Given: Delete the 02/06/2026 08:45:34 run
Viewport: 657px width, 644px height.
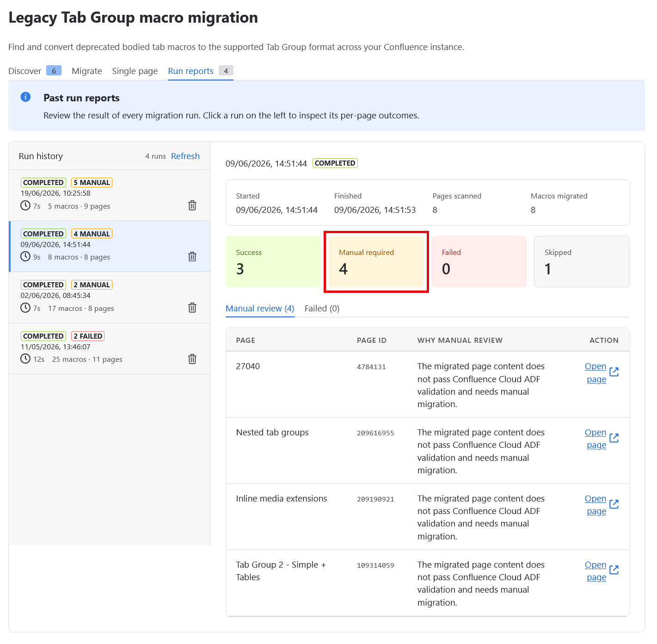Looking at the screenshot, I should click(192, 308).
